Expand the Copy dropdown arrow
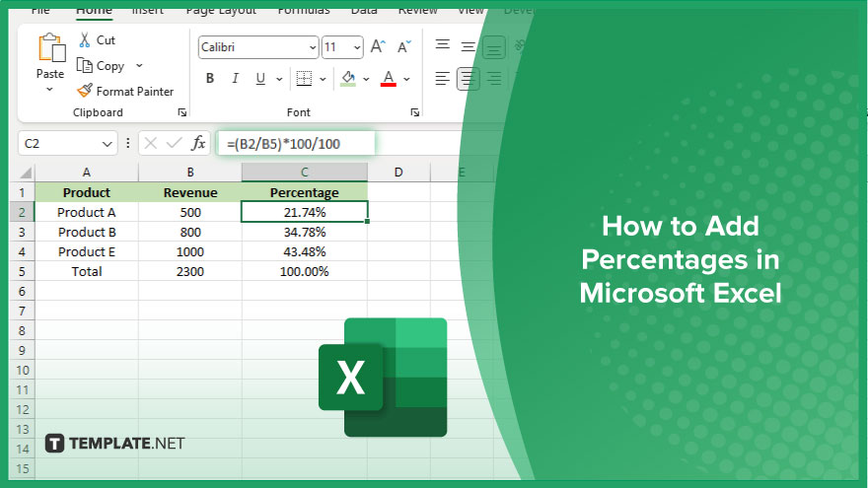 point(139,65)
